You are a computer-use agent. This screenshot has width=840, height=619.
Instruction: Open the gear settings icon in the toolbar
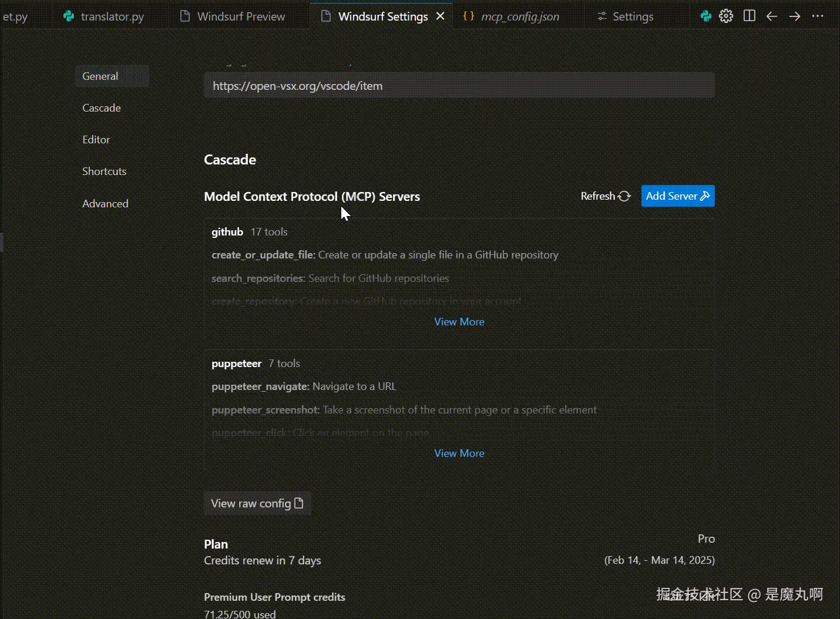point(726,16)
